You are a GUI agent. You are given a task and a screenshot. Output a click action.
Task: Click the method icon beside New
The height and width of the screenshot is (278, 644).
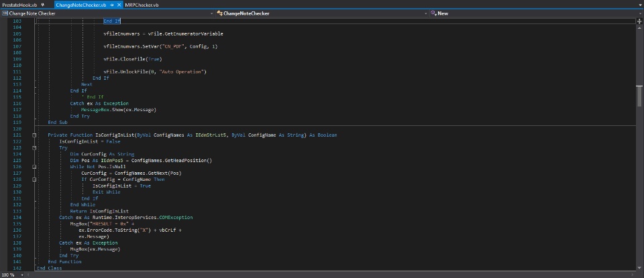(x=433, y=13)
